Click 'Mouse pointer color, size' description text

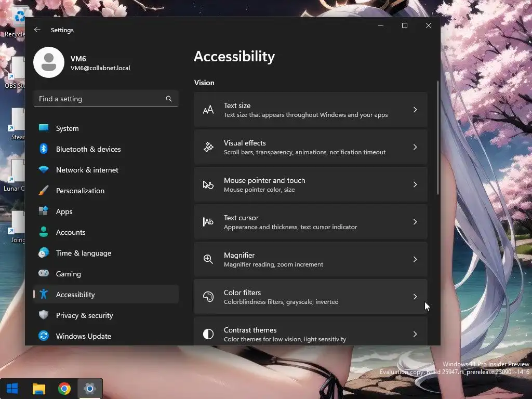(259, 190)
